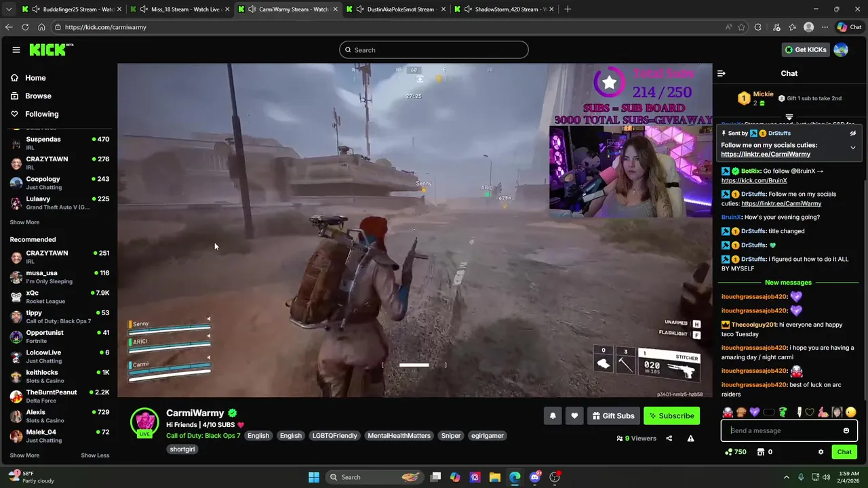Open Coopology channel in sidebar

[x=60, y=183]
